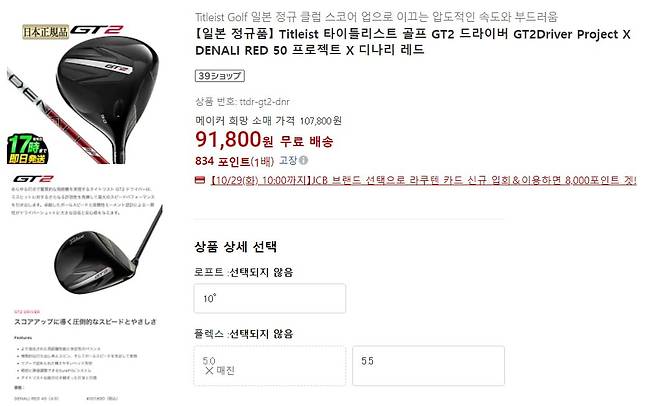
Task: Click the red credit card icon
Action: point(200,180)
